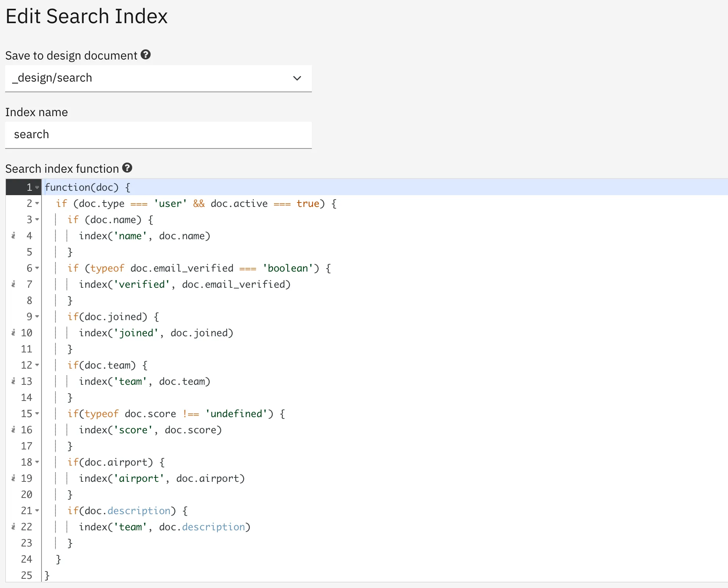Click the info marker on line 4 gutter
The image size is (728, 588).
pyautogui.click(x=14, y=236)
